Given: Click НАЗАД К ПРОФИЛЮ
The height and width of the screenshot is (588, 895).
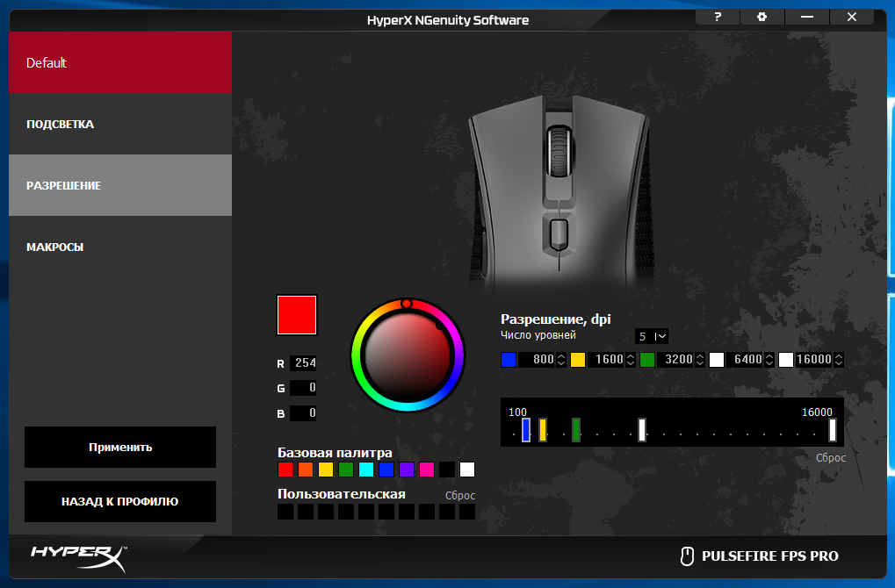Looking at the screenshot, I should [119, 501].
